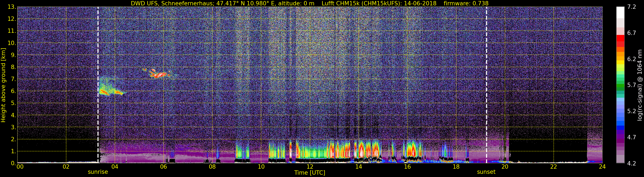The width and height of the screenshot is (644, 177).
Task: Click the time axis tick '02'
Action: coord(66,167)
